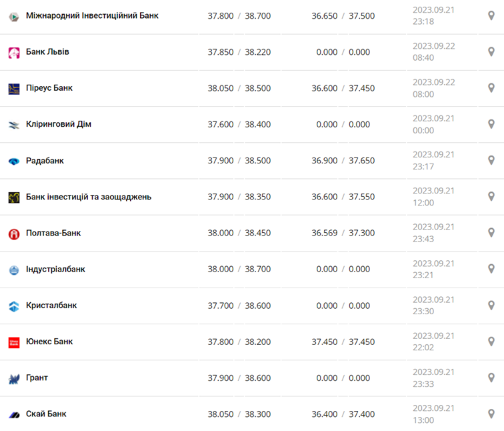Go to the Піреус Банк page
This screenshot has height=431, width=504.
(x=49, y=88)
